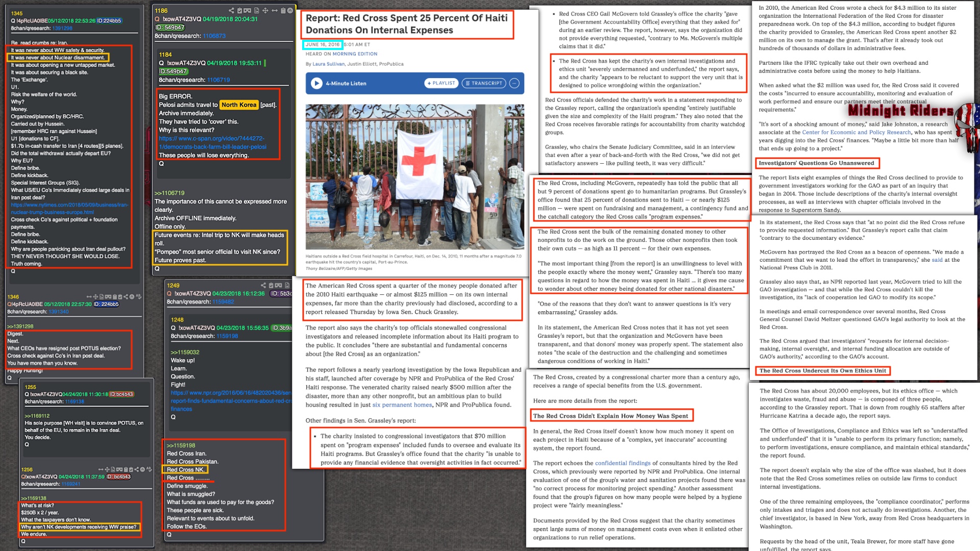Click the clipboard icon on post 1186
The width and height of the screenshot is (980, 551).
[x=283, y=10]
